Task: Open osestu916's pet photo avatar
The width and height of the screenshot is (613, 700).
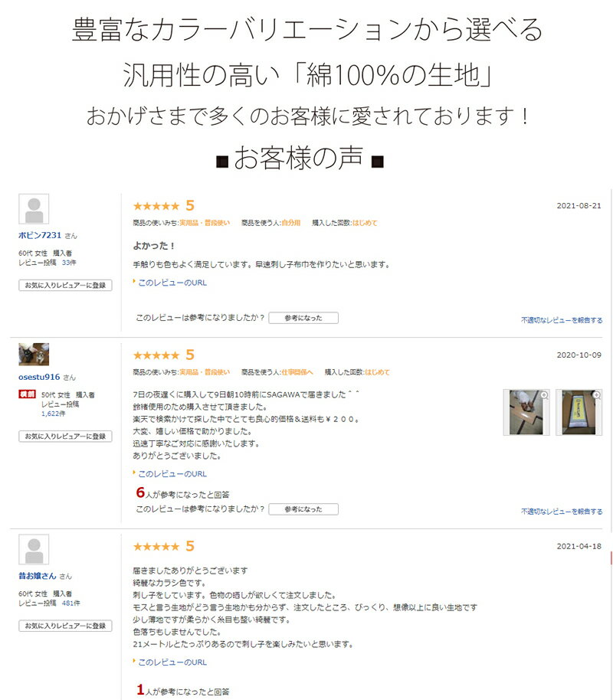Action: pos(34,354)
